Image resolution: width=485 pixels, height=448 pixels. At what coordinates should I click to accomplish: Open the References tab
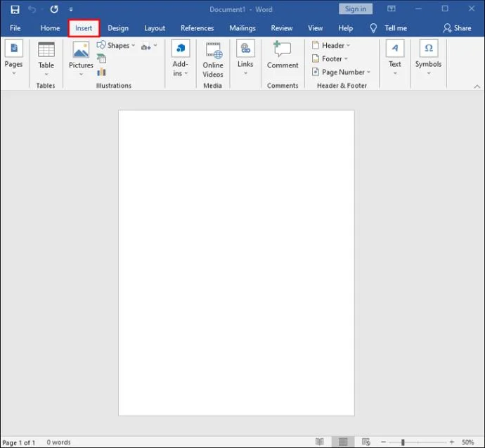(x=197, y=28)
